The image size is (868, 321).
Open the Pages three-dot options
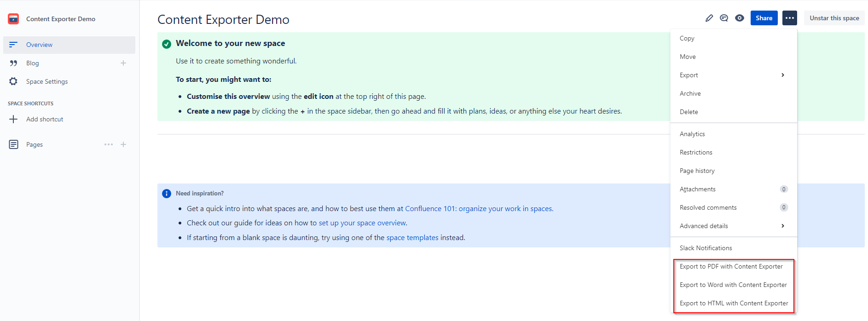[109, 144]
